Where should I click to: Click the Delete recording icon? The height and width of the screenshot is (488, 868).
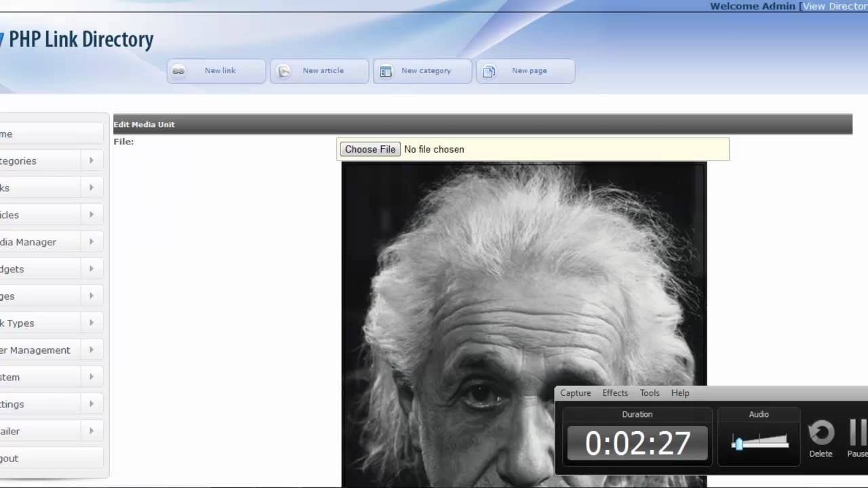(821, 432)
